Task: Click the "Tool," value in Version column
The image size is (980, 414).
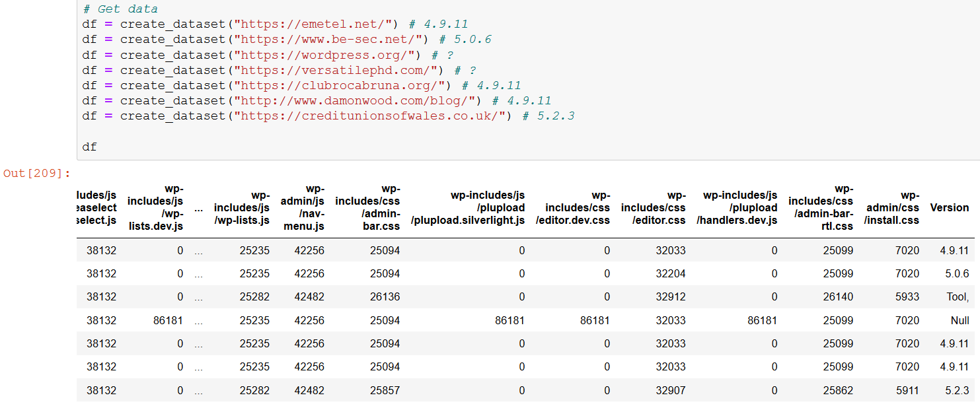Action: click(958, 296)
